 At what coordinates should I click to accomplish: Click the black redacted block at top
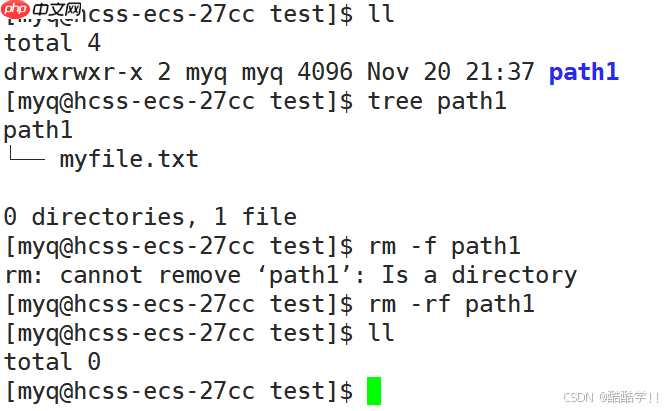pyautogui.click(x=56, y=9)
